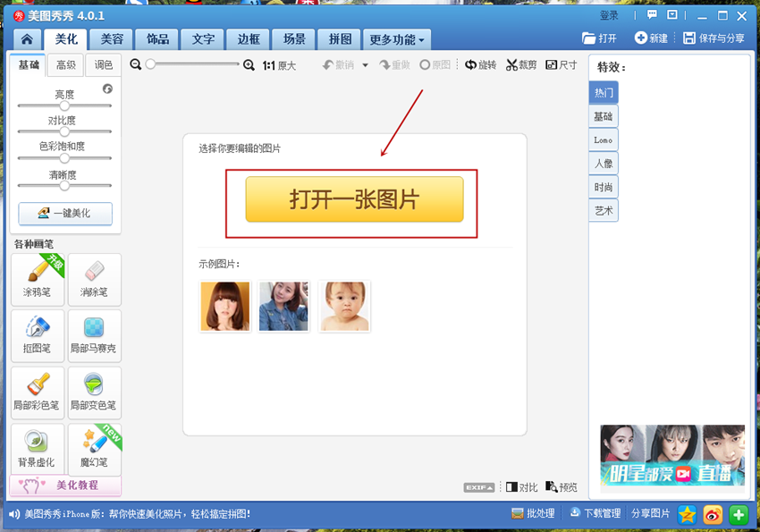Image resolution: width=760 pixels, height=532 pixels.
Task: Click the green plus icon in status bar
Action: coord(739,514)
